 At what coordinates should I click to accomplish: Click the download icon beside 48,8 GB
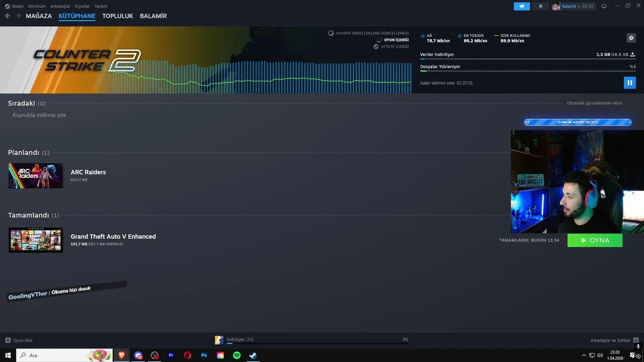tap(633, 54)
